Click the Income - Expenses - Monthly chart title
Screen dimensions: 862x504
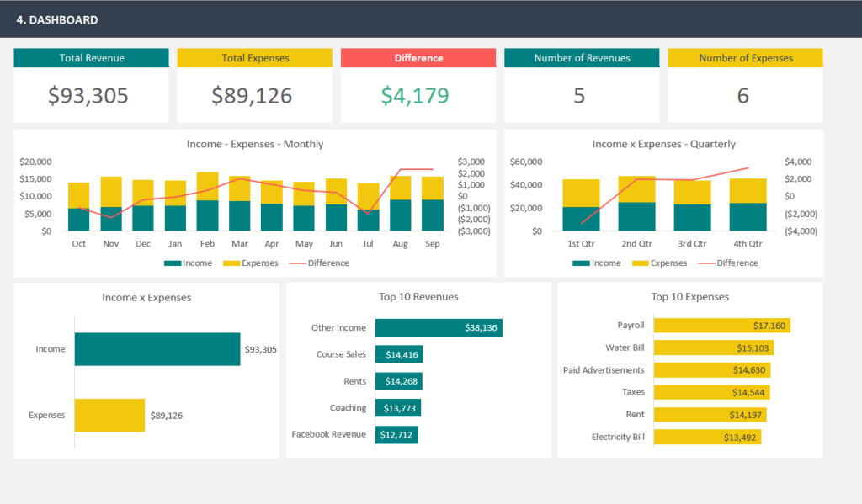tap(254, 144)
